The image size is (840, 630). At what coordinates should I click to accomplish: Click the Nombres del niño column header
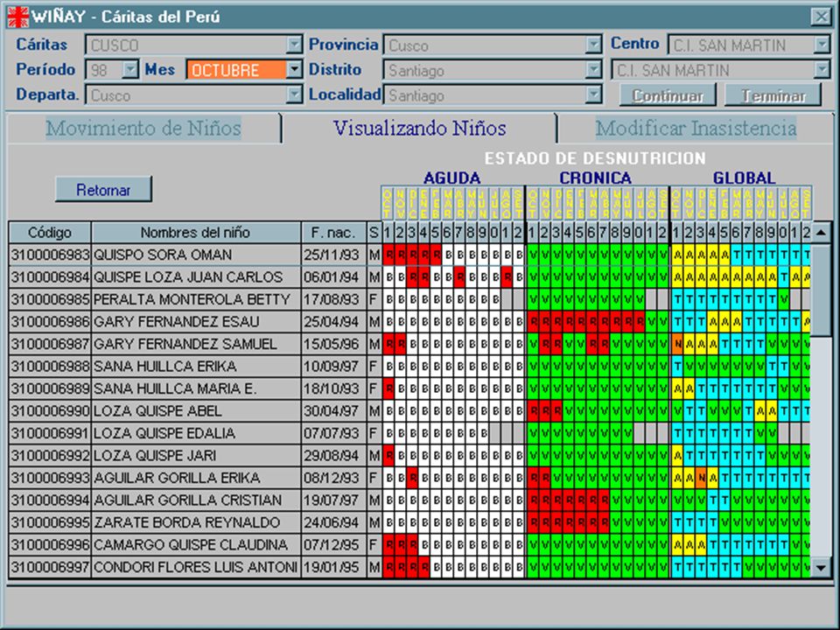195,233
